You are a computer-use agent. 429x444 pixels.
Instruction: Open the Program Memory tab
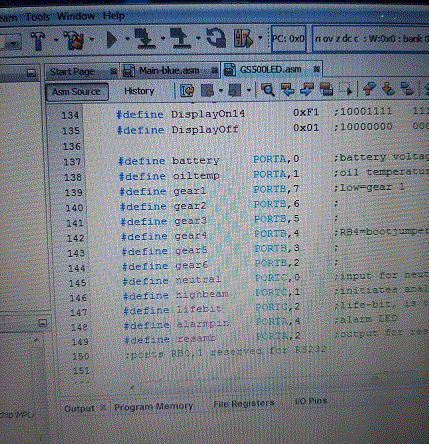(153, 406)
